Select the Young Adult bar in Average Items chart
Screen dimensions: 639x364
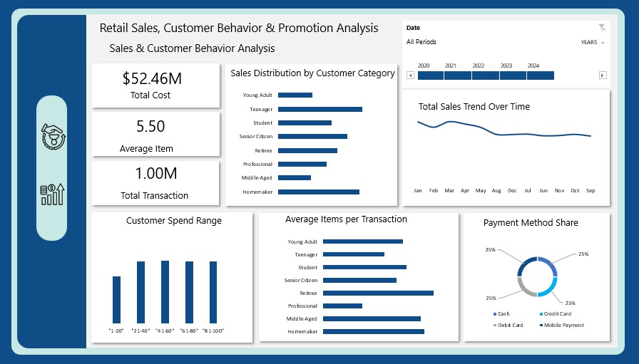pyautogui.click(x=363, y=241)
